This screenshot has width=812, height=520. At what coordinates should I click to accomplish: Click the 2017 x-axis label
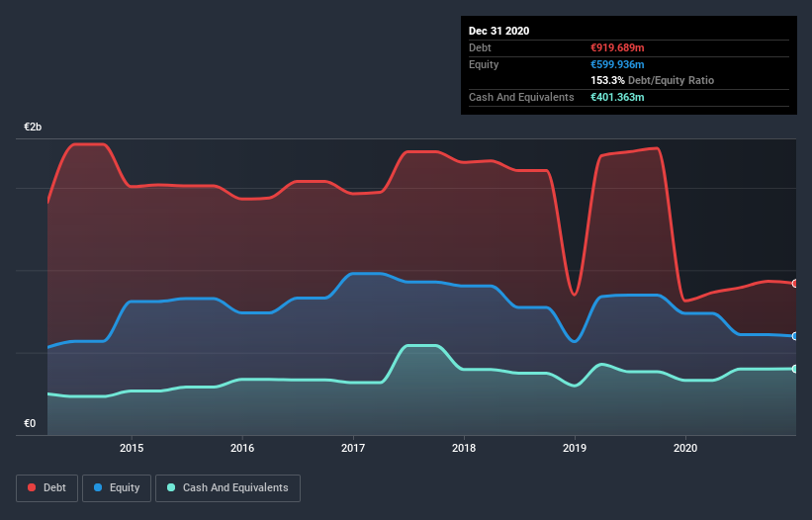(x=353, y=448)
